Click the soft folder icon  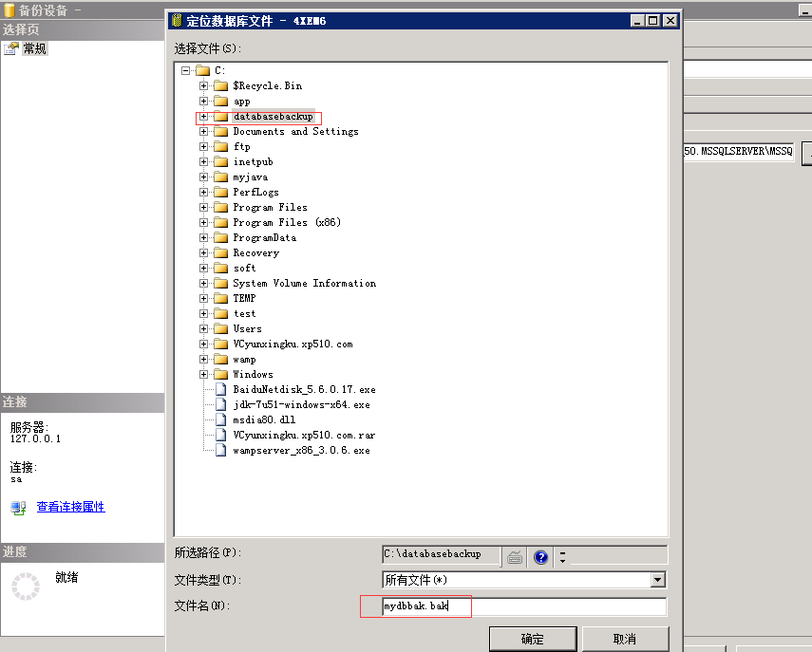tap(221, 268)
